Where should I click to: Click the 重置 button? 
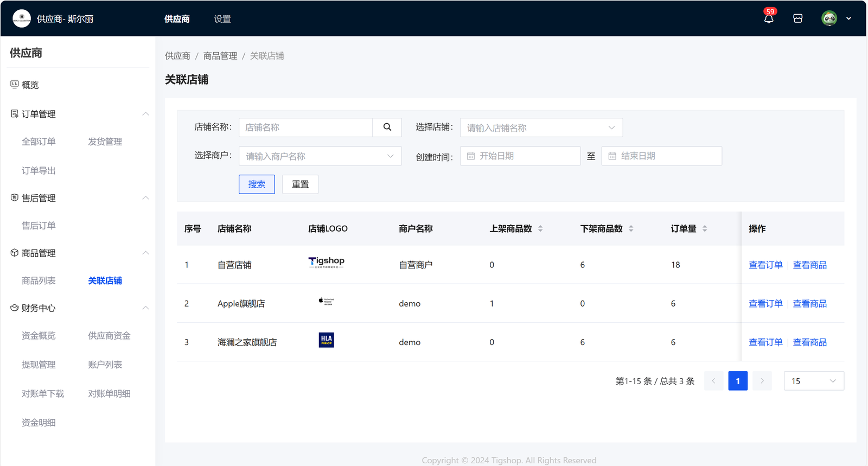[300, 184]
